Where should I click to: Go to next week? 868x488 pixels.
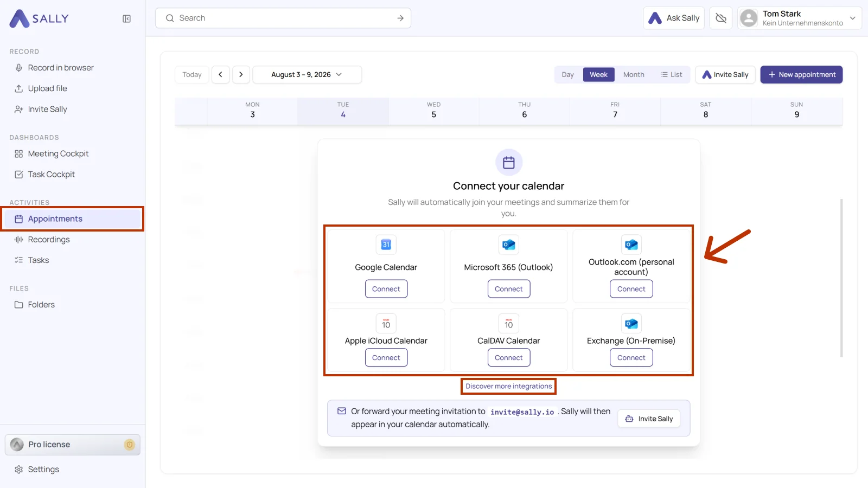coord(241,74)
